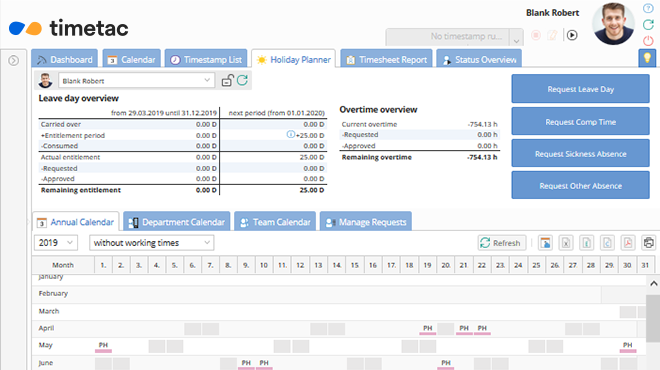Click the Refresh button in calendar toolbar
This screenshot has width=660, height=370.
[501, 243]
